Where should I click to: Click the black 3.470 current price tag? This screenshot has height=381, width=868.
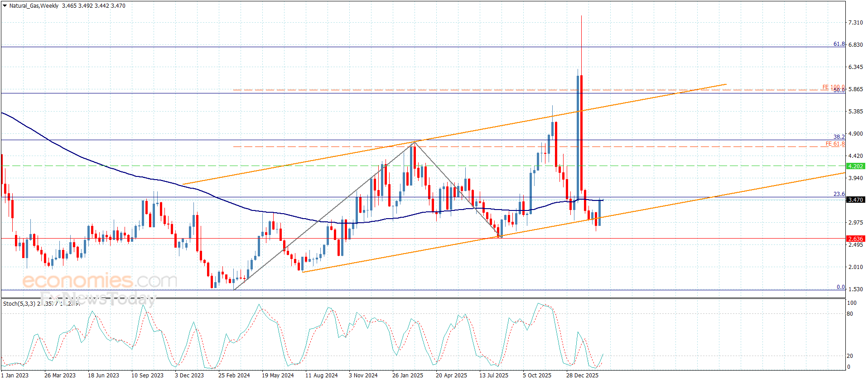(855, 200)
